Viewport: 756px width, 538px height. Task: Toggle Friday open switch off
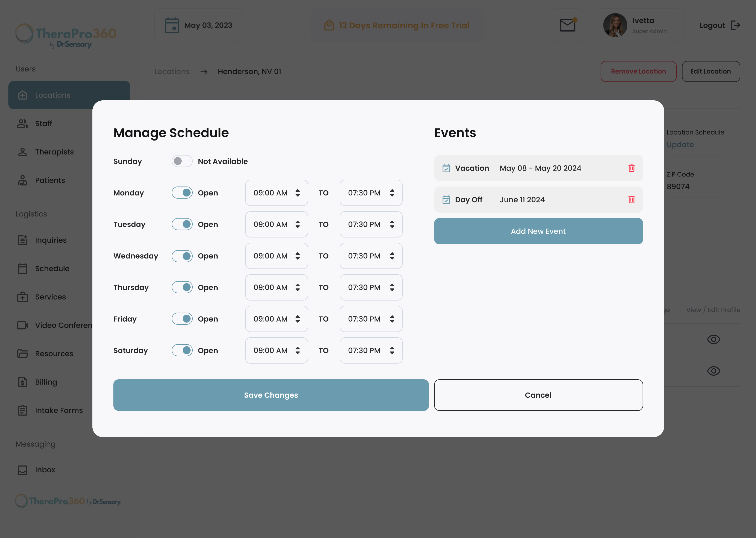coord(182,319)
